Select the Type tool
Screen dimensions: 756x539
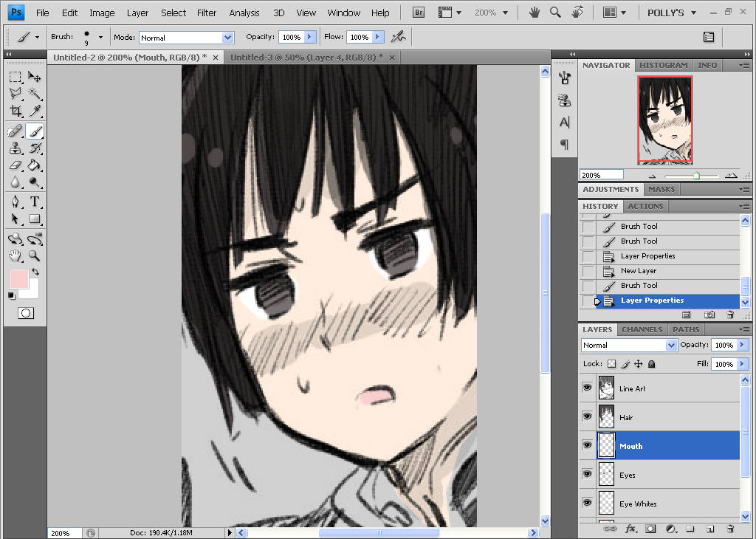coord(34,202)
